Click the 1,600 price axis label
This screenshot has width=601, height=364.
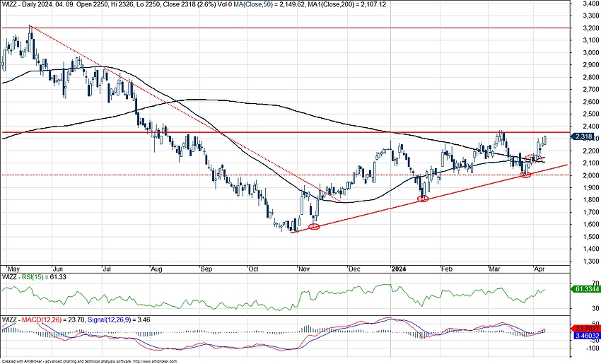click(590, 224)
